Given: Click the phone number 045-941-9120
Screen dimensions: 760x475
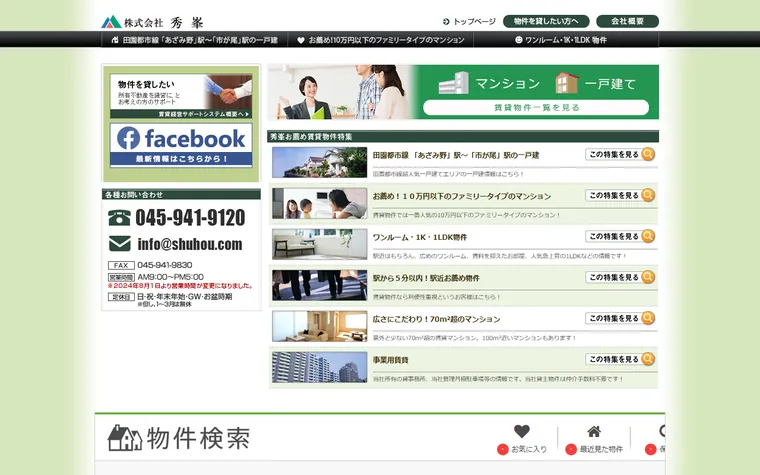Looking at the screenshot, I should point(190,218).
